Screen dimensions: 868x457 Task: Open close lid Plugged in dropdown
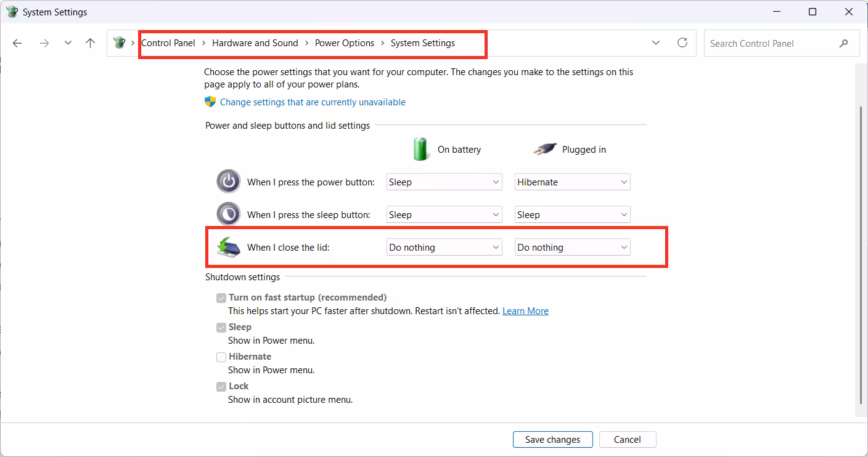[572, 247]
